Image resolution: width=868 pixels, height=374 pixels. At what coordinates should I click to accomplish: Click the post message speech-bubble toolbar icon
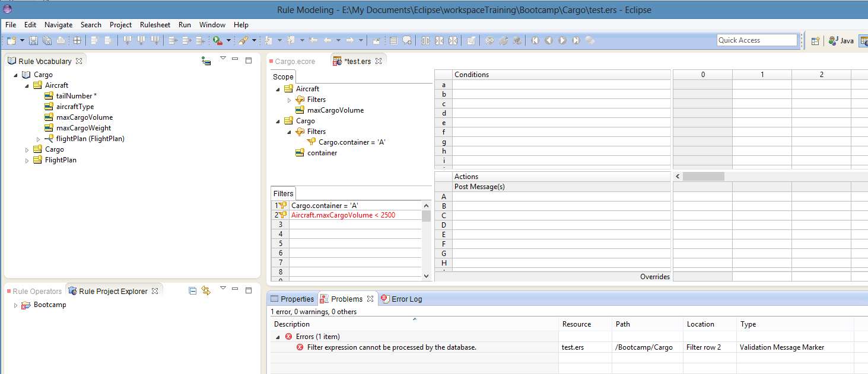pos(407,40)
